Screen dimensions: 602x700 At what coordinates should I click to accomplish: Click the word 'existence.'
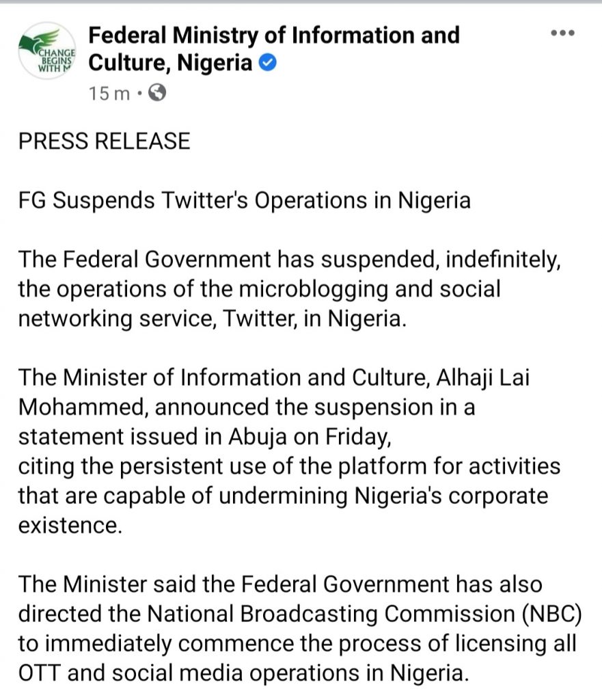[70, 526]
